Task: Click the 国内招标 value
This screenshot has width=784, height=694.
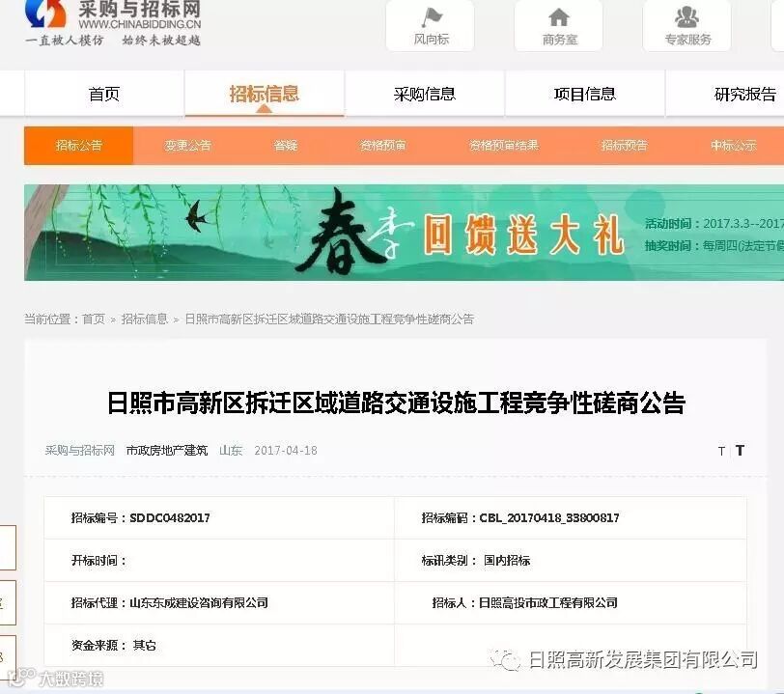Action: [x=507, y=561]
